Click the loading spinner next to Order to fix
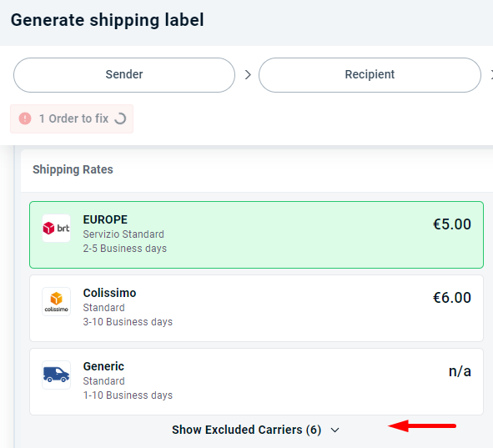Image resolution: width=493 pixels, height=448 pixels. coord(120,118)
